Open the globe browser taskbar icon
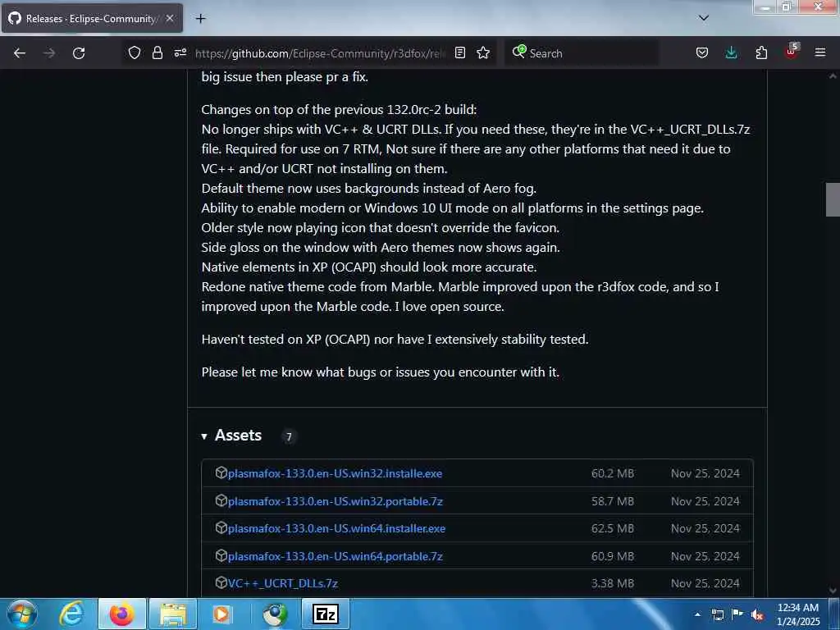 [x=275, y=614]
